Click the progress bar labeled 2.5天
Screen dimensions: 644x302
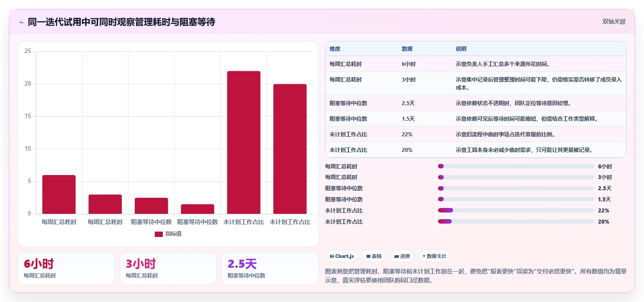pos(516,188)
